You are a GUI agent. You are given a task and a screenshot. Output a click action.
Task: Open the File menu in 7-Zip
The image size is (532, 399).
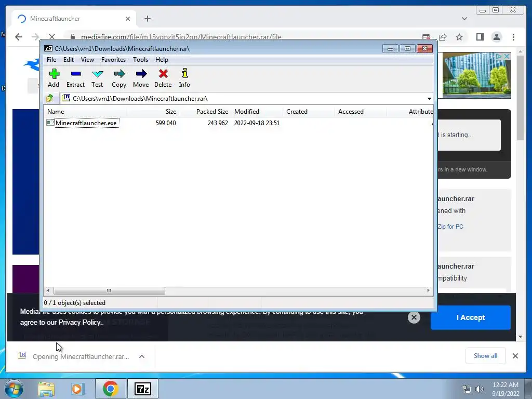51,60
